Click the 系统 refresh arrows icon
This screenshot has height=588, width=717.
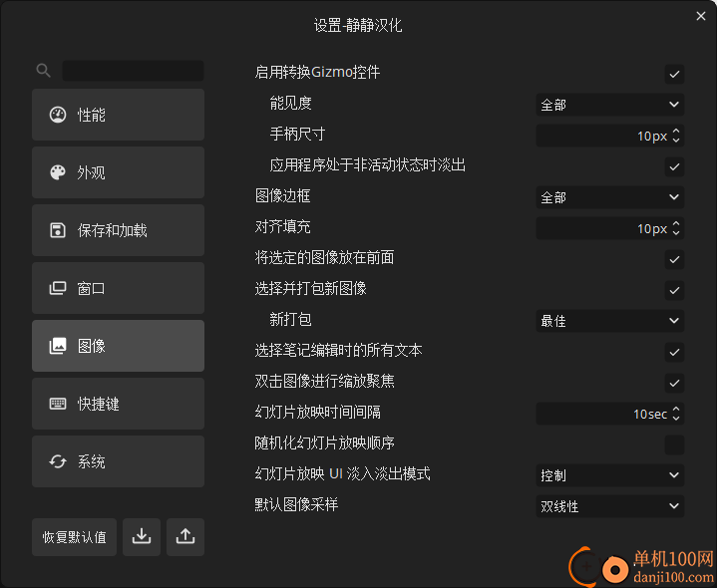(58, 461)
